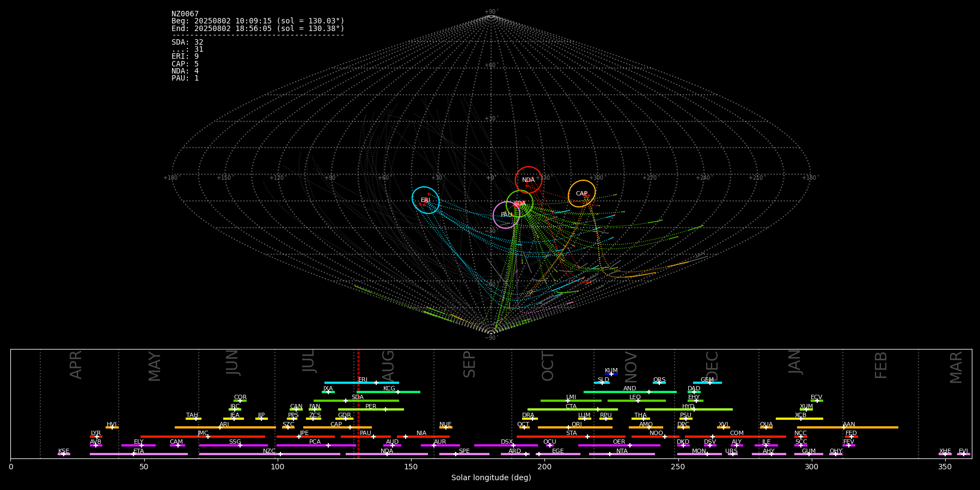The image size is (980, 490).
Task: Click the cyan ERI radiant circle on sky map
Action: pos(425,200)
